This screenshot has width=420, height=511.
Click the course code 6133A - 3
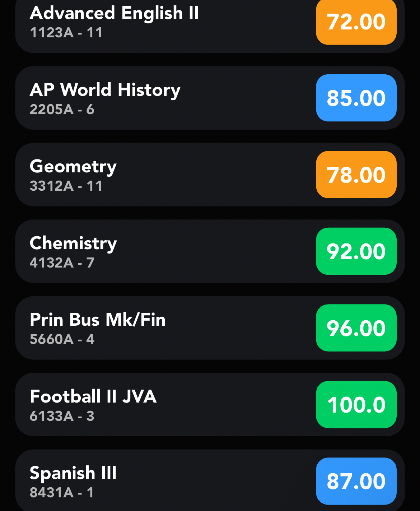[62, 416]
